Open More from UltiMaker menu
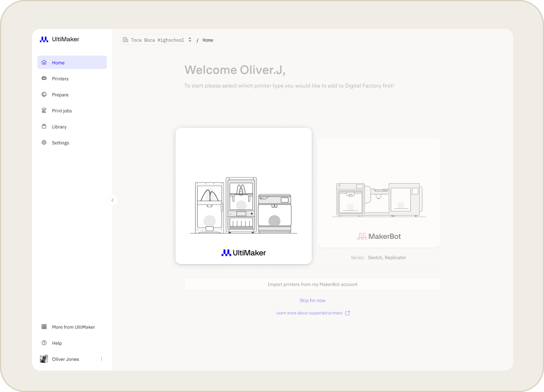This screenshot has width=544, height=392. (x=72, y=327)
